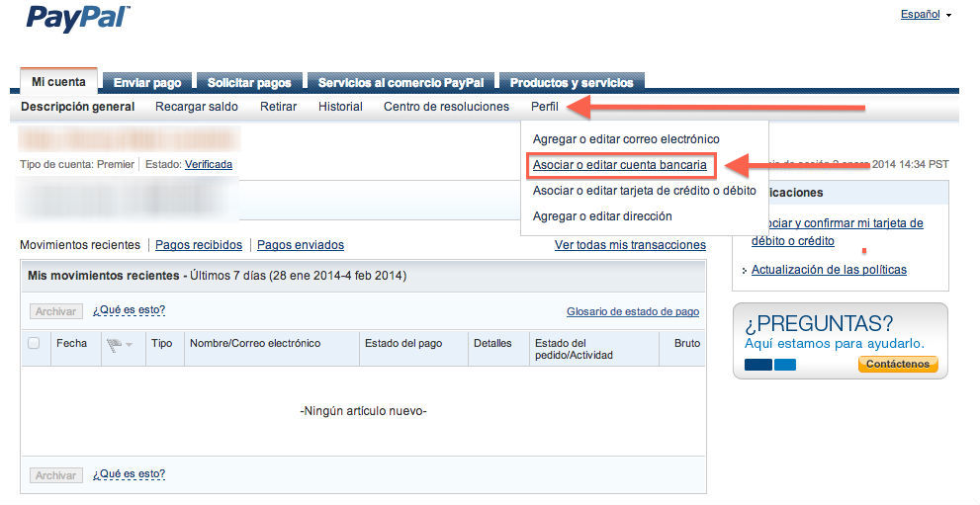
Task: Choose Agregar o editar correo electrónico
Action: 626,139
